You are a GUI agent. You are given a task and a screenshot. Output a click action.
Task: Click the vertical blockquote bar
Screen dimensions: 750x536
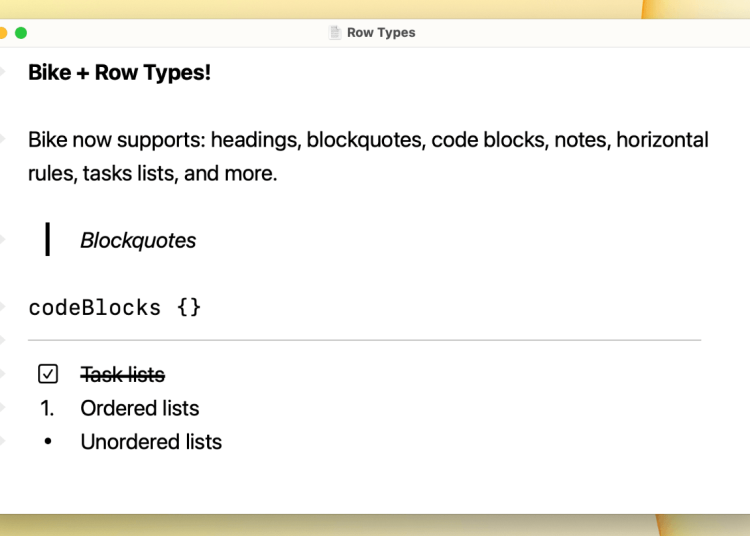(x=47, y=240)
